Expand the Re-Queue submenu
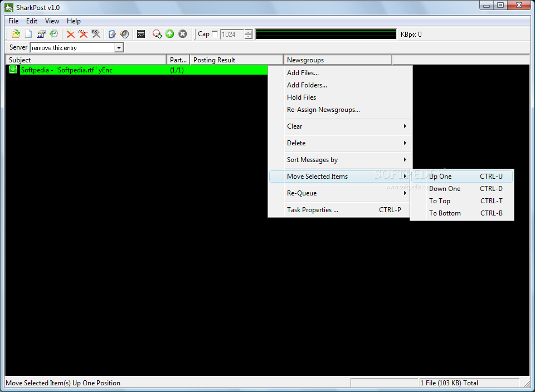Image resolution: width=535 pixels, height=392 pixels. point(340,193)
